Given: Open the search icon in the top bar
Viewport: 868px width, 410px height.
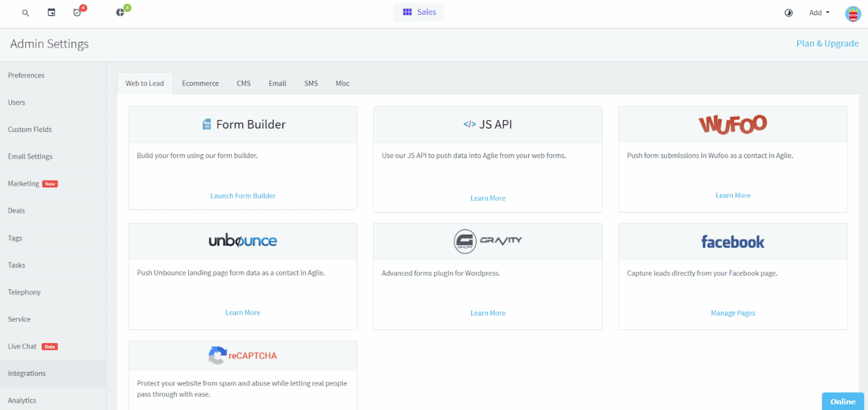Looking at the screenshot, I should click(x=25, y=12).
